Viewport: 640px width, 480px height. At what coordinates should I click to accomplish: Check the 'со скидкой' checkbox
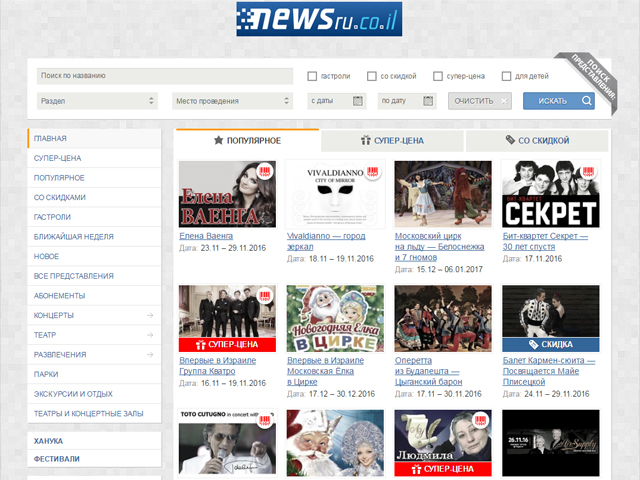pos(372,76)
